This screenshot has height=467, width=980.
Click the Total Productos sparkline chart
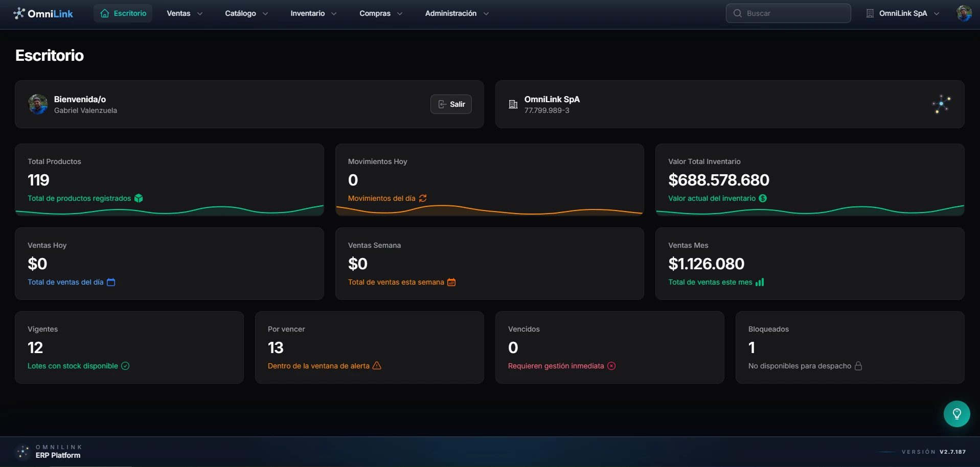[x=169, y=209]
